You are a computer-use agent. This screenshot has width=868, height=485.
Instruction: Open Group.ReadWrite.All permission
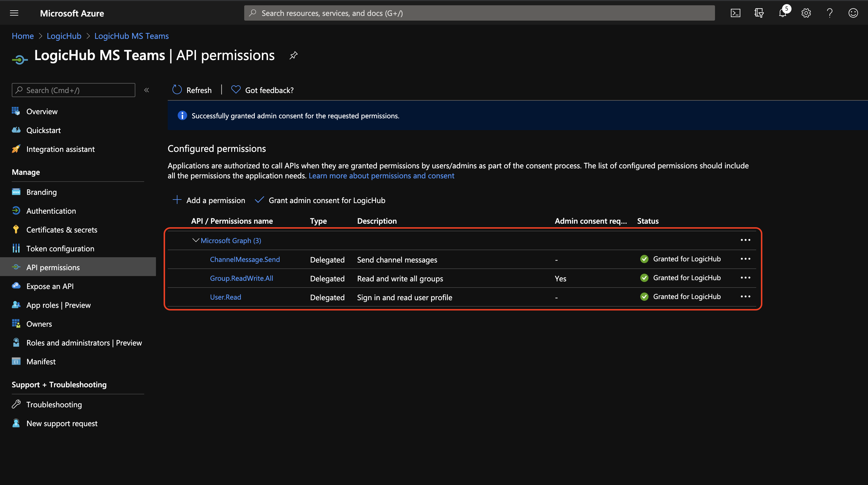click(x=241, y=278)
